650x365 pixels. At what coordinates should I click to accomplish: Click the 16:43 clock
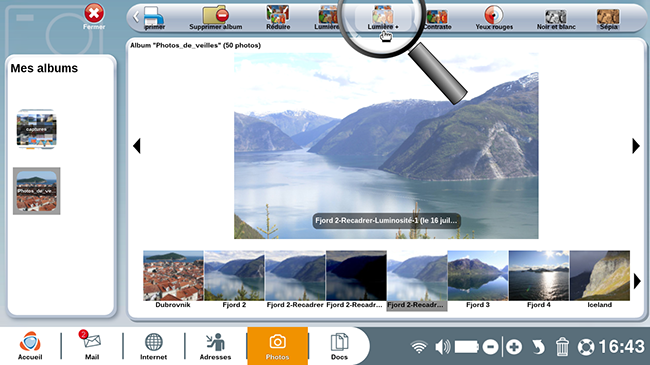pyautogui.click(x=621, y=347)
